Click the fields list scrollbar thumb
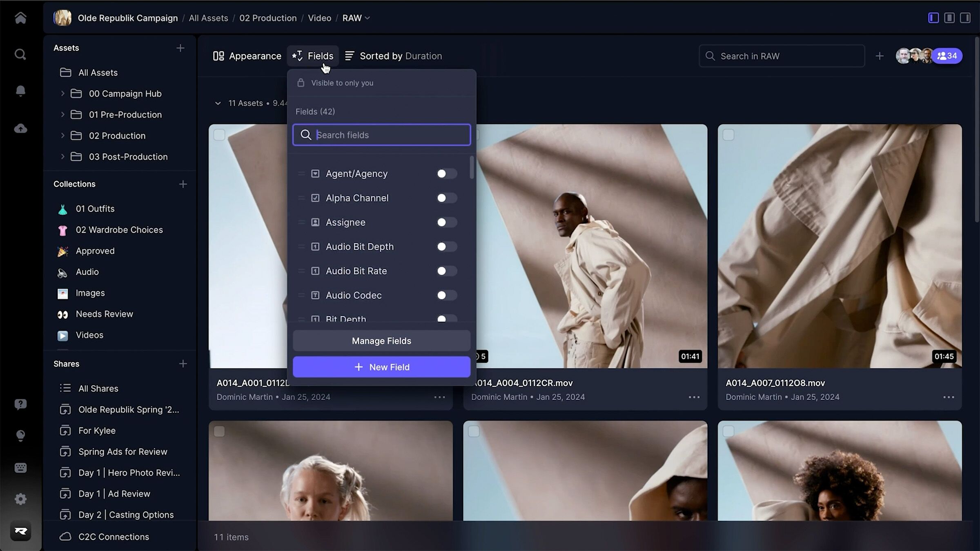 472,167
